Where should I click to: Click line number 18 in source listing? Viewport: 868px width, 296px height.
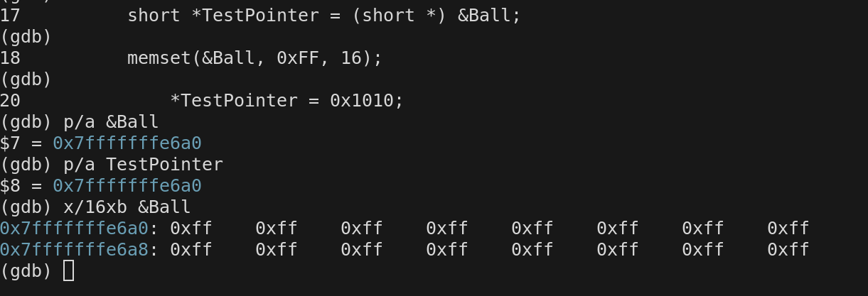click(x=10, y=57)
